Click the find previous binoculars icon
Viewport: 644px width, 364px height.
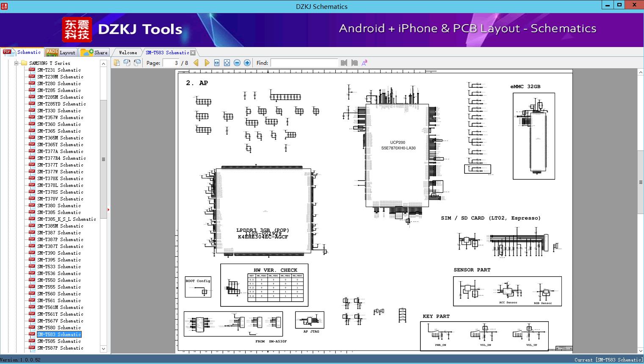tap(344, 63)
